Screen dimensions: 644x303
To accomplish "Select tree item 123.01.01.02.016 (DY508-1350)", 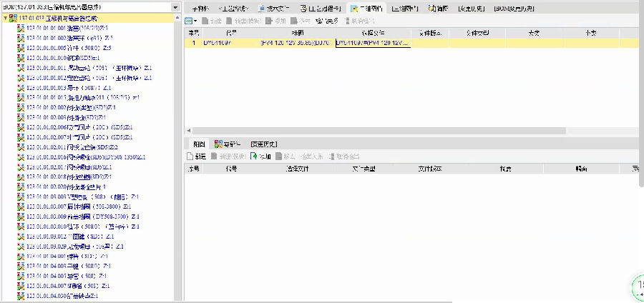I will (x=86, y=157).
